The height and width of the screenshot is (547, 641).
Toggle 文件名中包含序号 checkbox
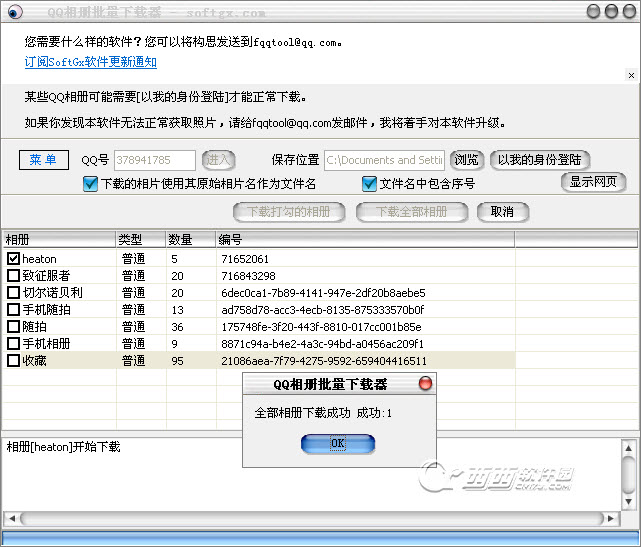(369, 184)
